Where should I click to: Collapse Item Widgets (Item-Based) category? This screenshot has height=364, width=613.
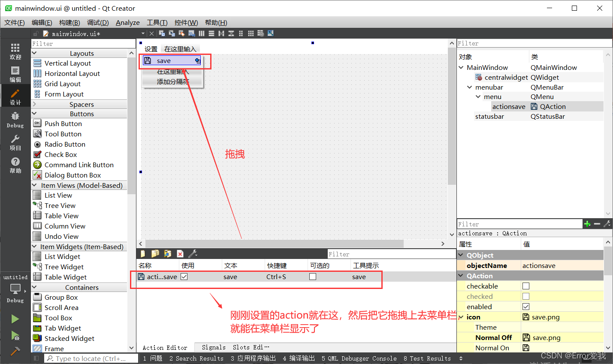(35, 247)
